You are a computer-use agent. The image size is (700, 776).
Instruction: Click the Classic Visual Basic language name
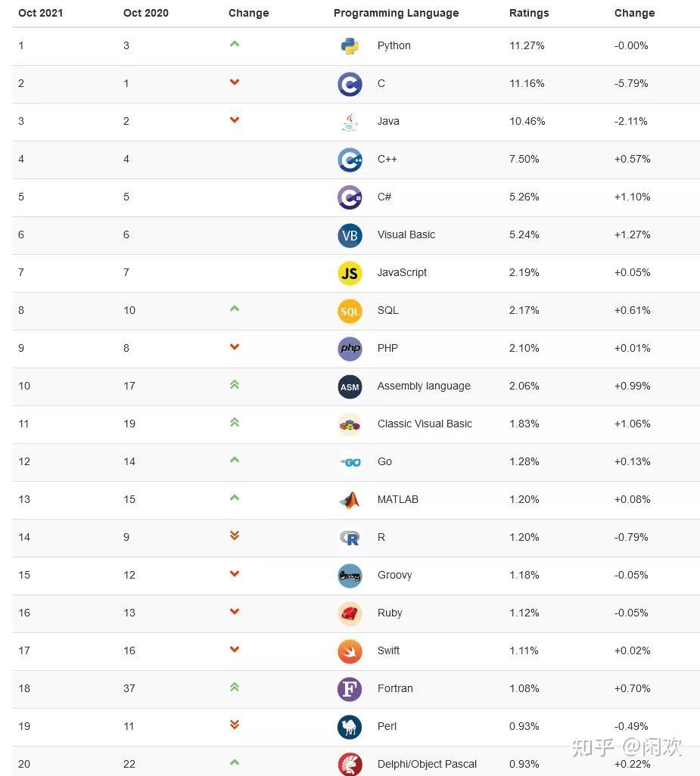(425, 424)
